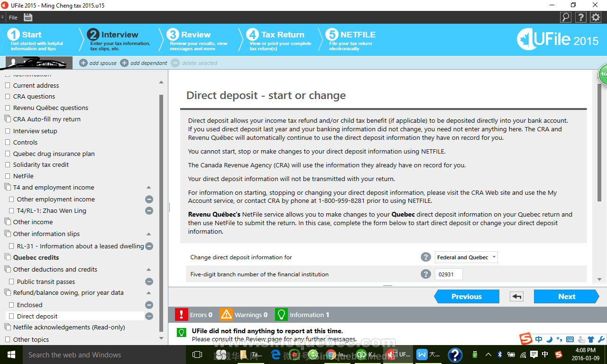Viewport: 607px width, 364px height.
Task: Click the plus icon beside add spouse
Action: point(83,63)
